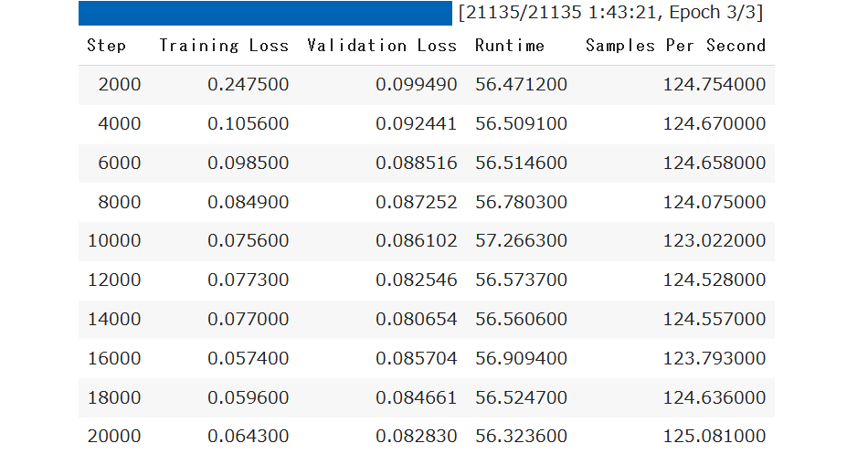Select step cell '14000'

[114, 320]
